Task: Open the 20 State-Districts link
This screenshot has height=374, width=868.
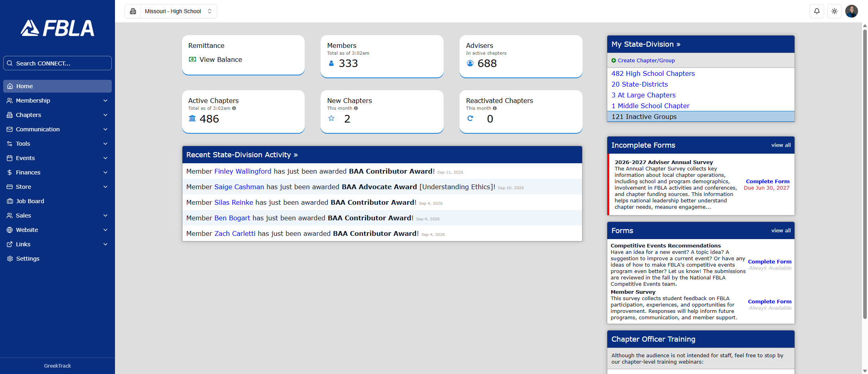Action: click(640, 84)
